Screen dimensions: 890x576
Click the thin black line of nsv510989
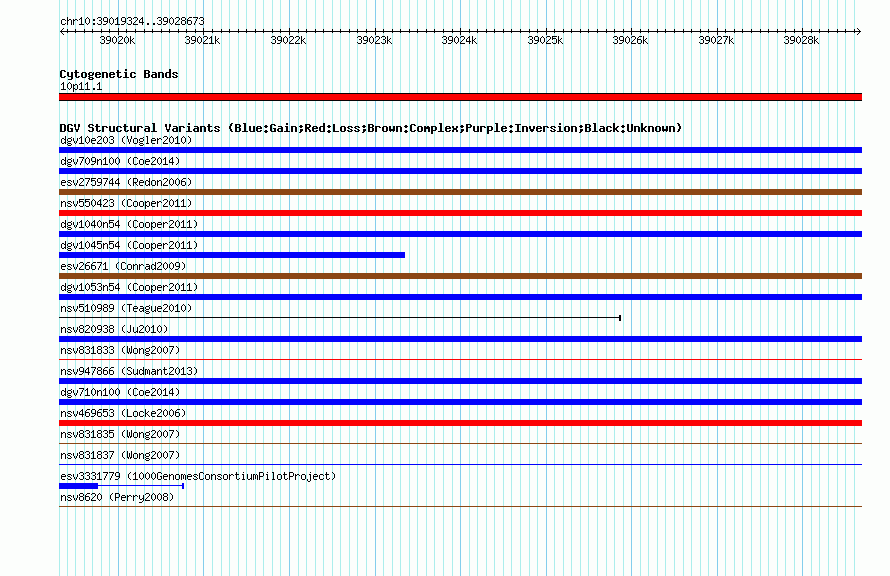tap(340, 318)
